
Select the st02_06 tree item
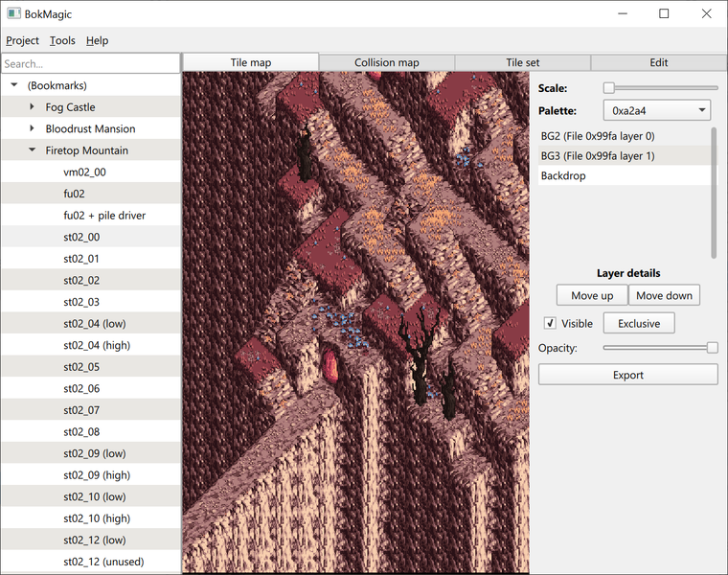(x=91, y=388)
